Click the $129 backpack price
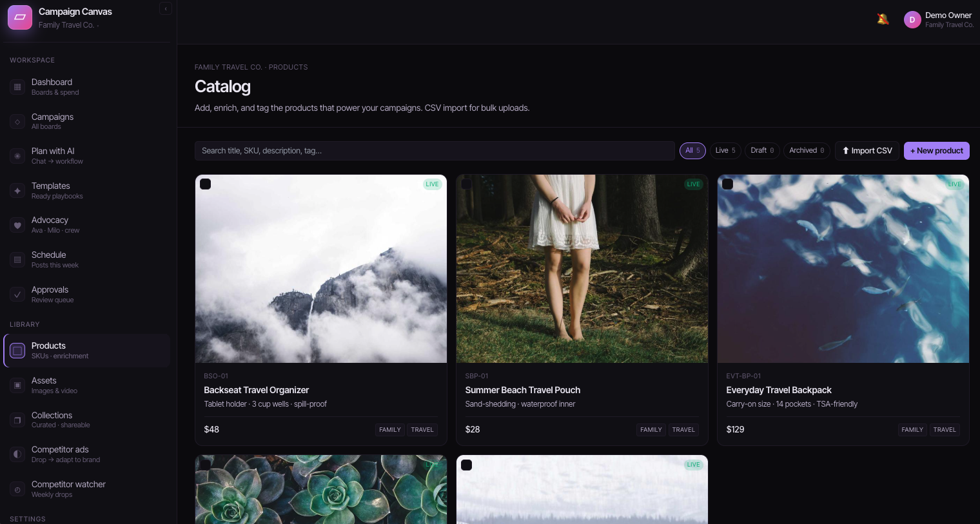 [x=735, y=429]
